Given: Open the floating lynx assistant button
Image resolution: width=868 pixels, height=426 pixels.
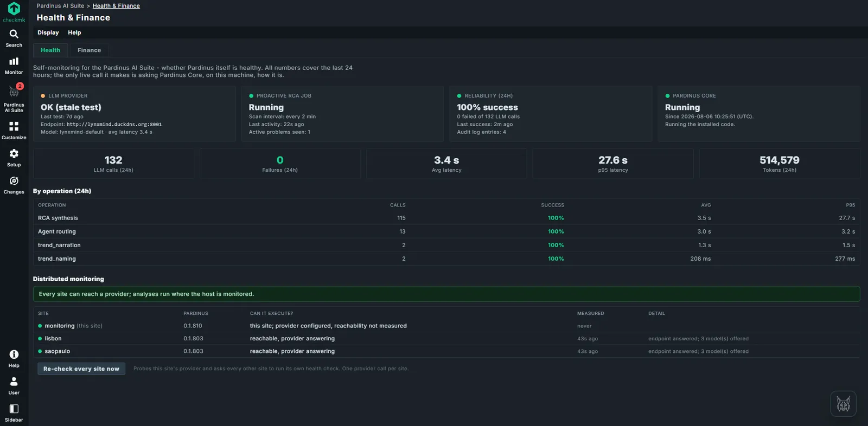Looking at the screenshot, I should pyautogui.click(x=843, y=404).
